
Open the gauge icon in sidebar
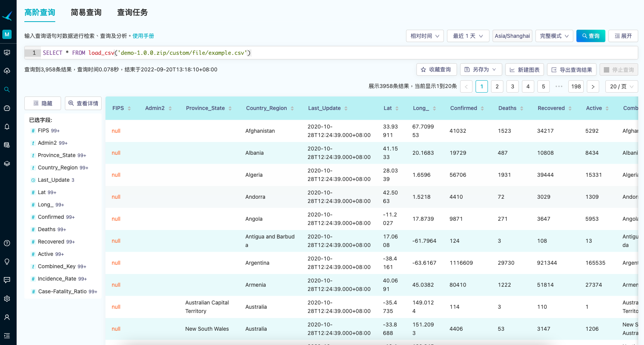pos(7,108)
